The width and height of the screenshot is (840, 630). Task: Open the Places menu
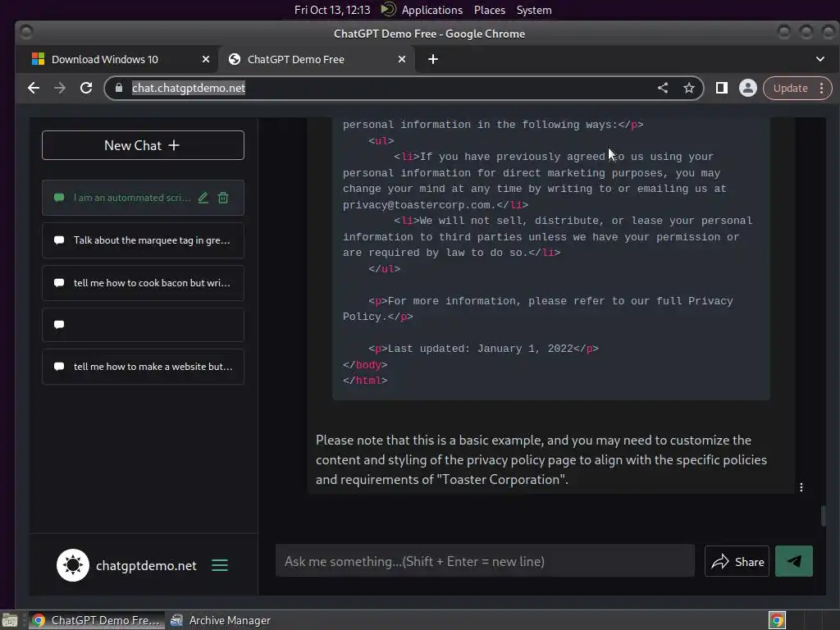(x=490, y=10)
